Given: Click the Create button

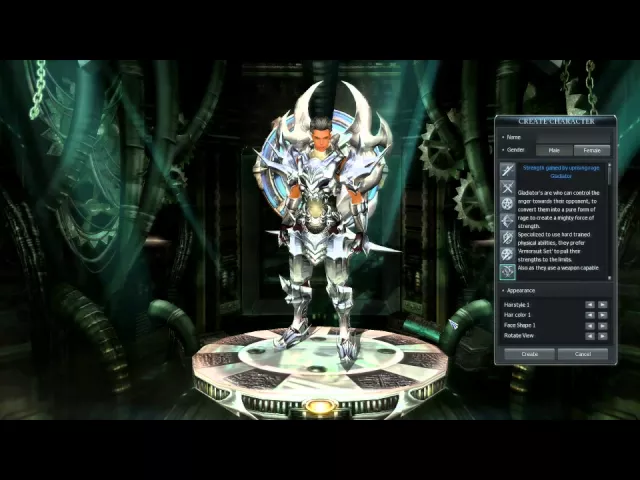Looking at the screenshot, I should coord(529,354).
